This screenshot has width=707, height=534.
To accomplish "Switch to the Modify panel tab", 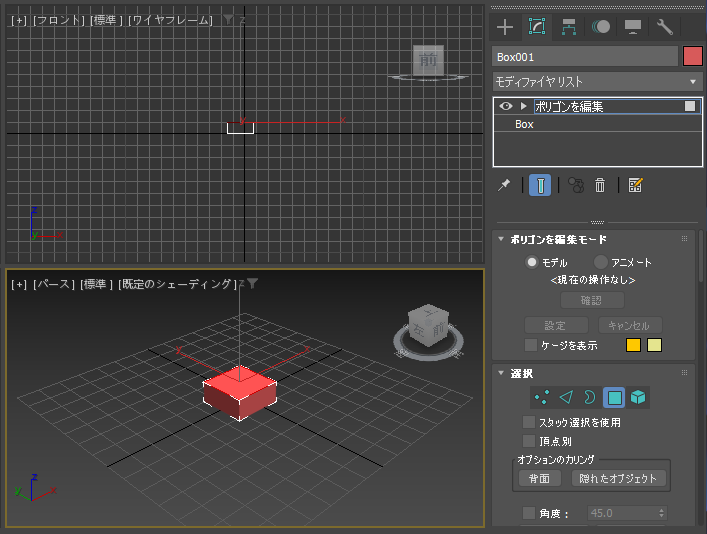I will tap(537, 27).
